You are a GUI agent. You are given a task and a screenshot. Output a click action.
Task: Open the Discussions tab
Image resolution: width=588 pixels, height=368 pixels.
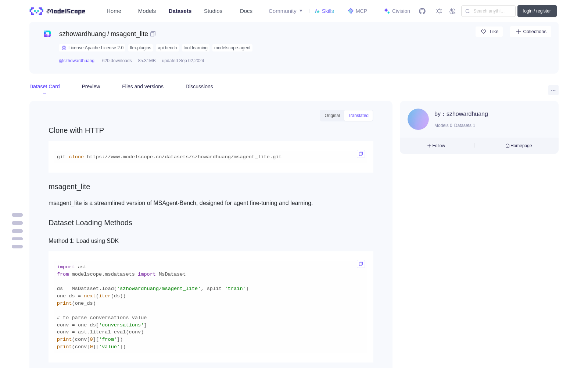[199, 86]
